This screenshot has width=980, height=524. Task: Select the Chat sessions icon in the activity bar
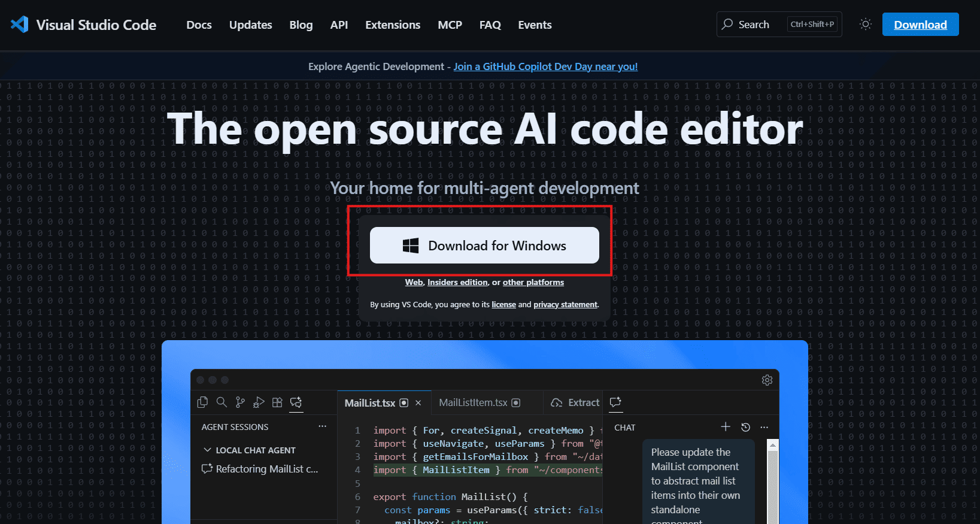click(x=296, y=402)
